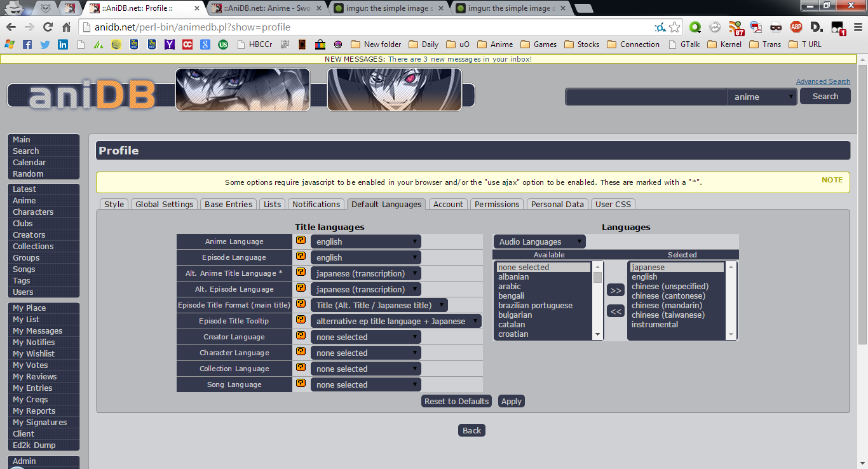Remove selected language with << button
This screenshot has height=469, width=868.
[615, 311]
